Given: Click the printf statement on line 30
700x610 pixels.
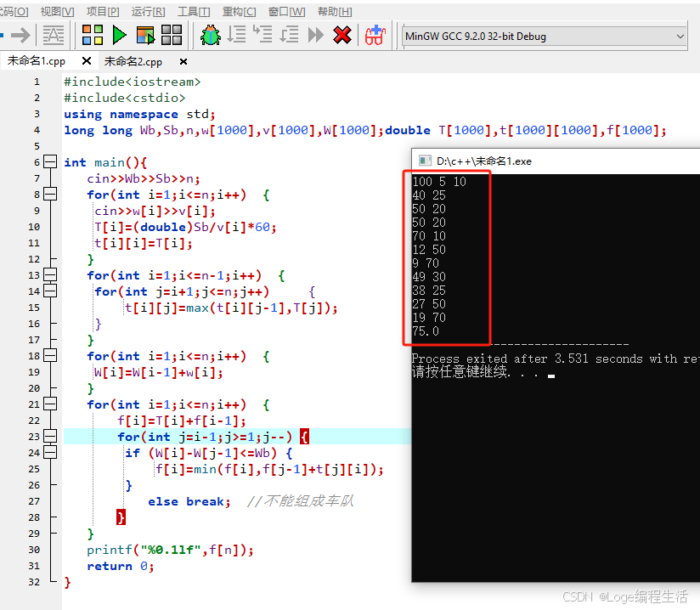Looking at the screenshot, I should (170, 550).
